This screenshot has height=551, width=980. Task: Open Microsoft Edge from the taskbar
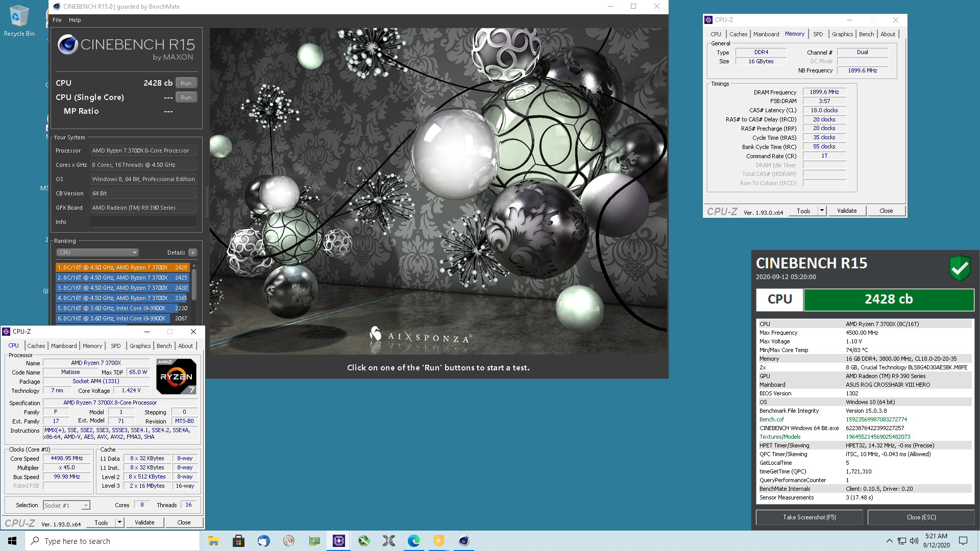coord(414,541)
